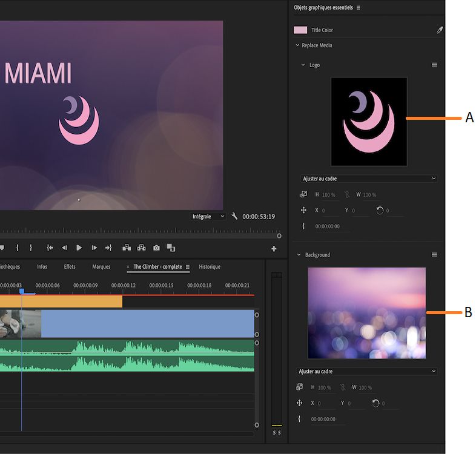Switch to the Marques tab

tap(101, 266)
